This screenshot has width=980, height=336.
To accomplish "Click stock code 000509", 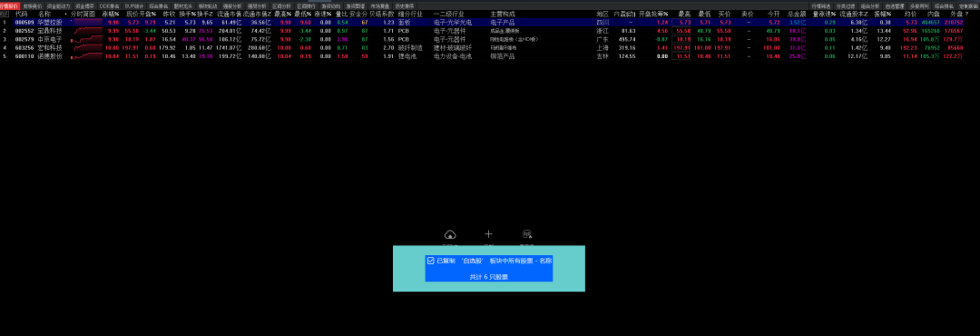I will coord(24,22).
